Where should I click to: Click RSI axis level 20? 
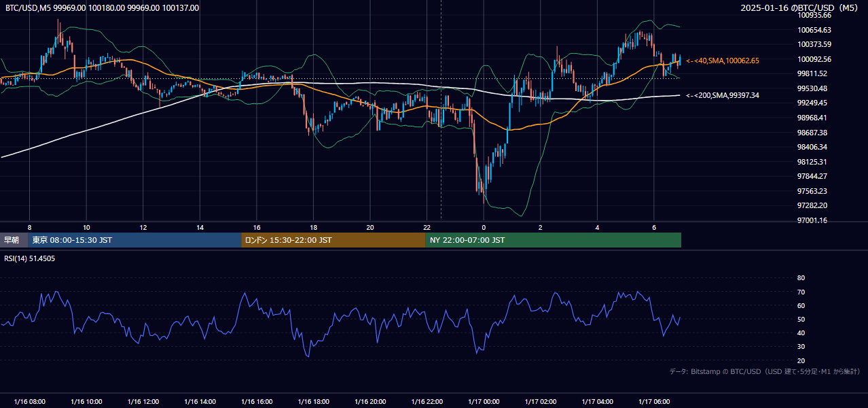801,360
